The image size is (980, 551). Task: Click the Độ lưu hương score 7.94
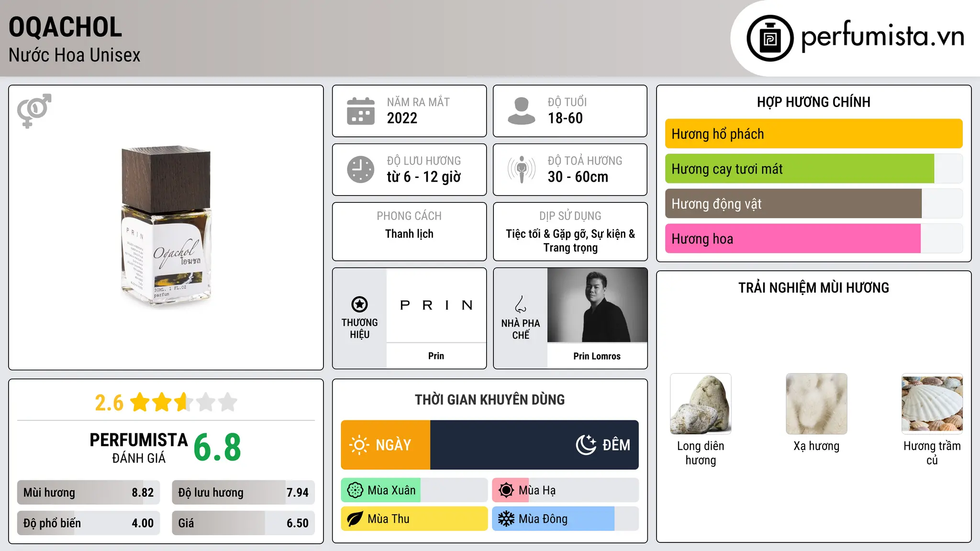[298, 493]
